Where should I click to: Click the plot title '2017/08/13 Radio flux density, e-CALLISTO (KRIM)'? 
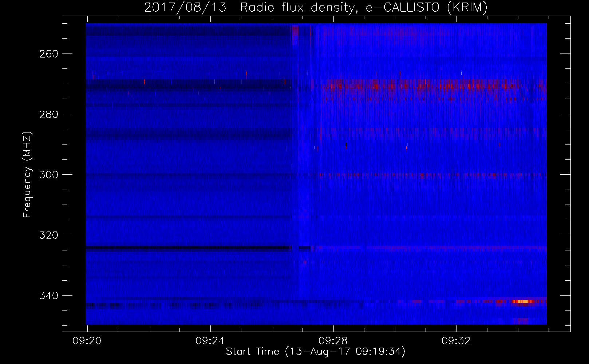[316, 8]
